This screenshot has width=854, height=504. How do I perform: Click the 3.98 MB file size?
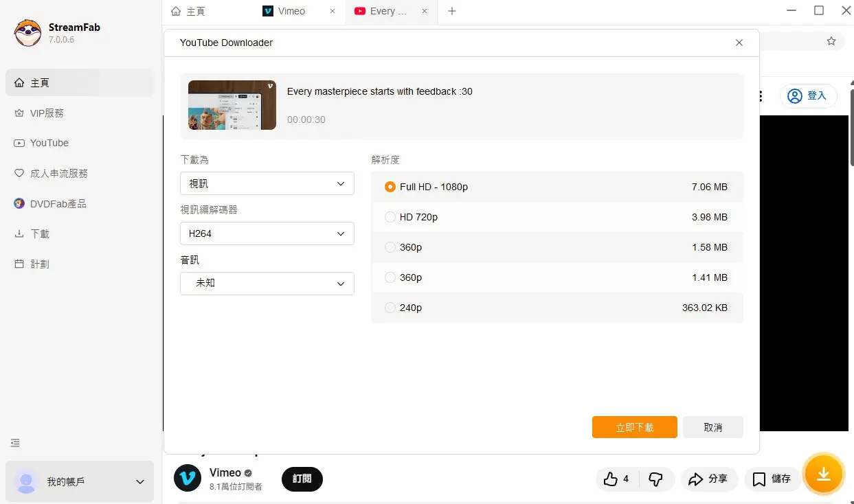[x=710, y=217]
